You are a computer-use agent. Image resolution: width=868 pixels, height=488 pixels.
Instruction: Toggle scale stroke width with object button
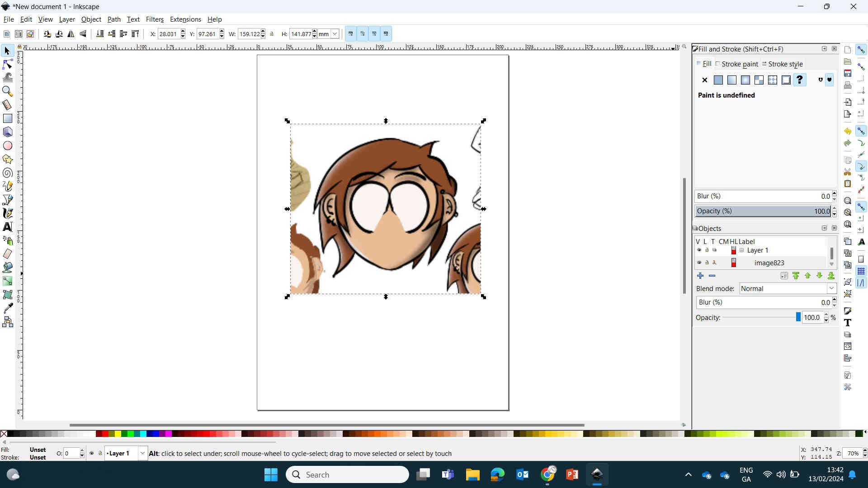pyautogui.click(x=351, y=34)
